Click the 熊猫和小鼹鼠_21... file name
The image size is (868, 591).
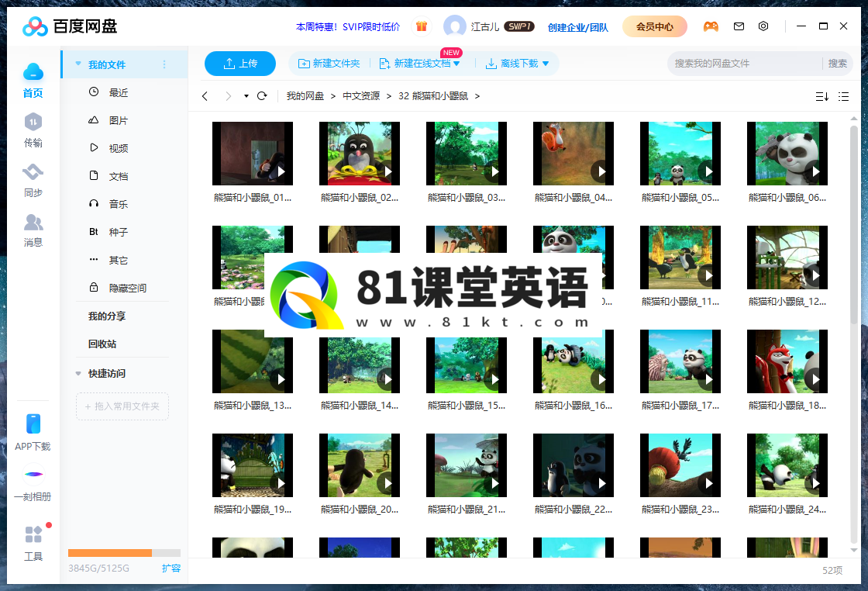point(466,509)
